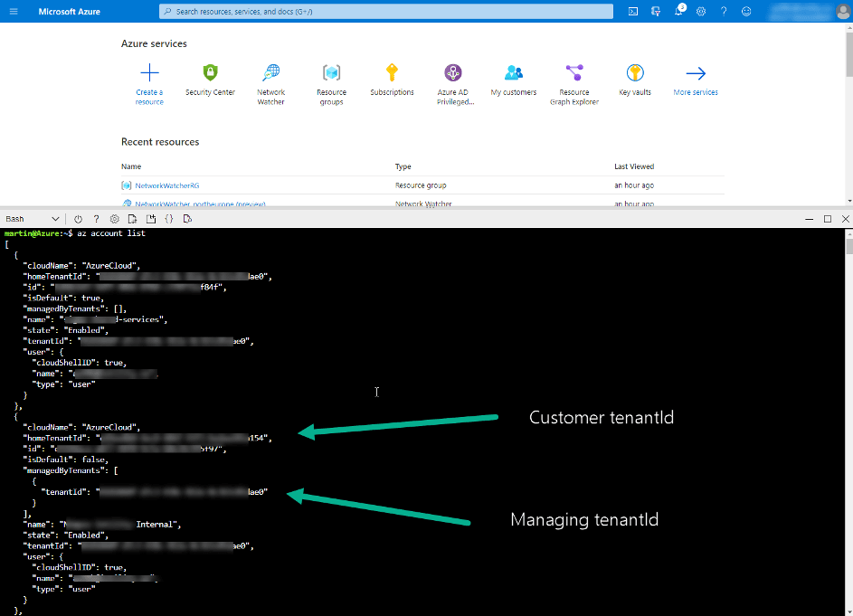
Task: Click the '"managedByTenants": [],' line
Action: click(74, 309)
